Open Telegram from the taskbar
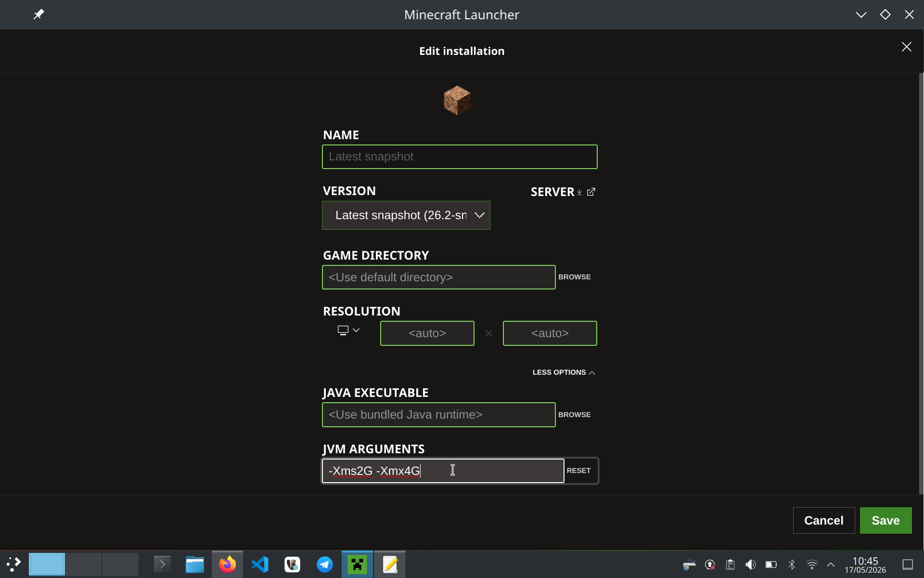 tap(325, 564)
